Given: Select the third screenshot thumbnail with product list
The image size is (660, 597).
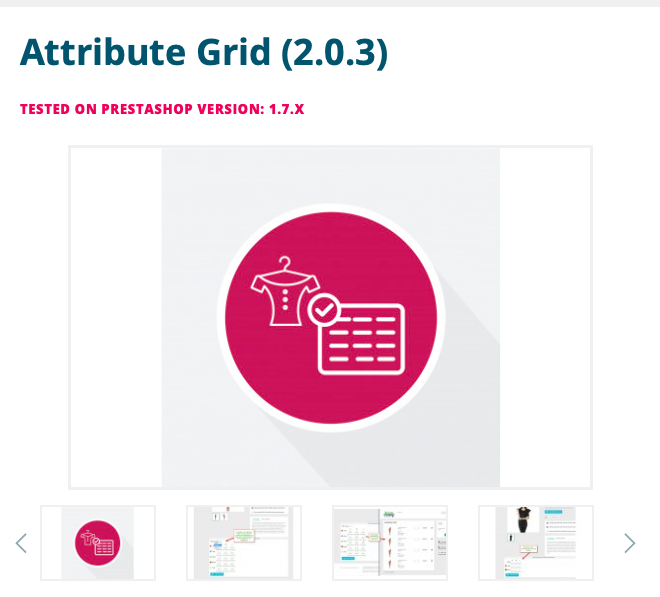Looking at the screenshot, I should click(x=390, y=543).
